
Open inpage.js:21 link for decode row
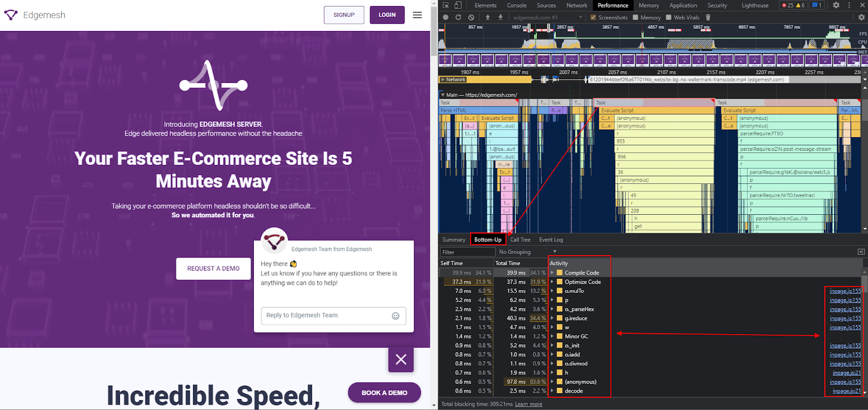[x=847, y=391]
